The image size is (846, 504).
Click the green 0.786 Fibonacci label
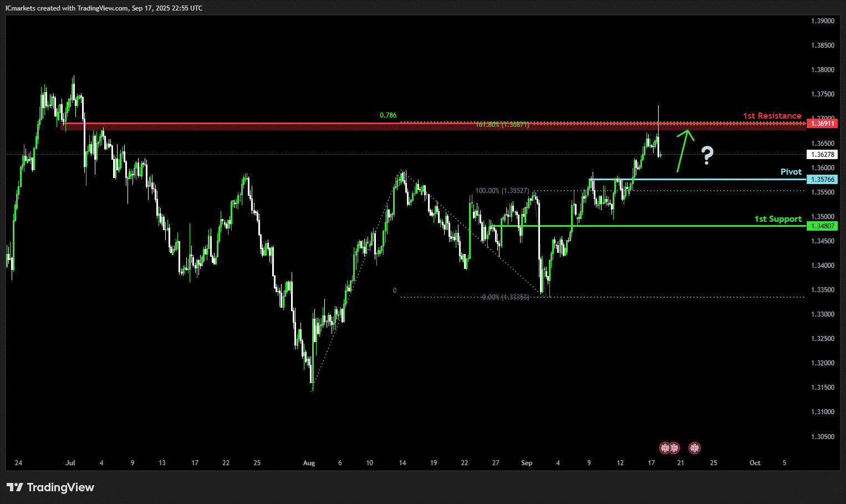click(x=388, y=115)
